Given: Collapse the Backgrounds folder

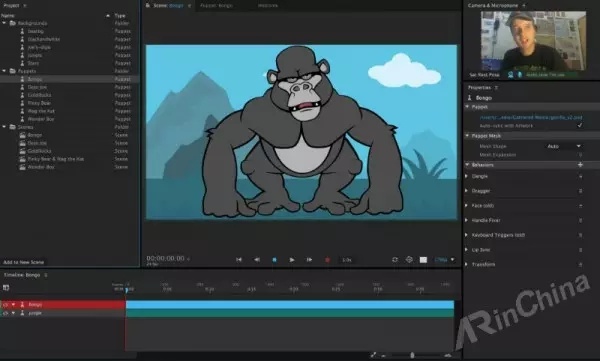Looking at the screenshot, I should (4, 23).
